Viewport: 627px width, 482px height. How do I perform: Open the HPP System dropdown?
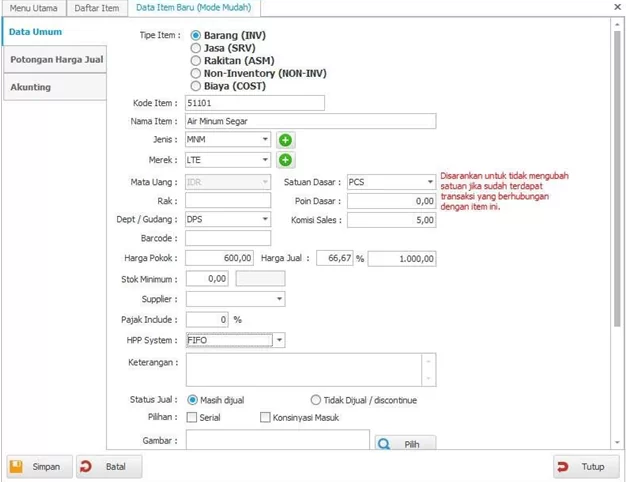[x=279, y=340]
